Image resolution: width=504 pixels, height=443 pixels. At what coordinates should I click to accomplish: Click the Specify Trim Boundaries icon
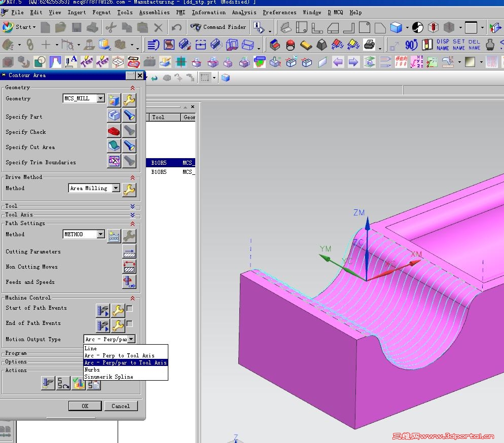[x=114, y=162]
